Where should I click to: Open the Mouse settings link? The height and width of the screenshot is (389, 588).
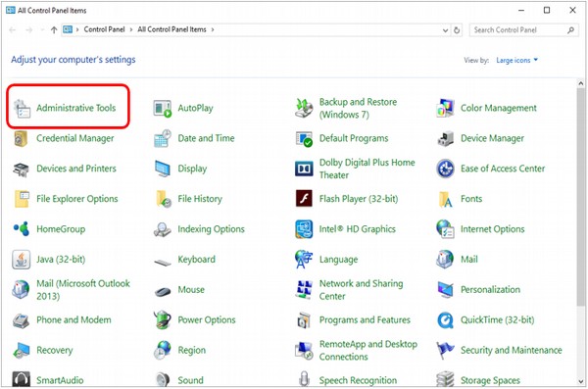(191, 290)
